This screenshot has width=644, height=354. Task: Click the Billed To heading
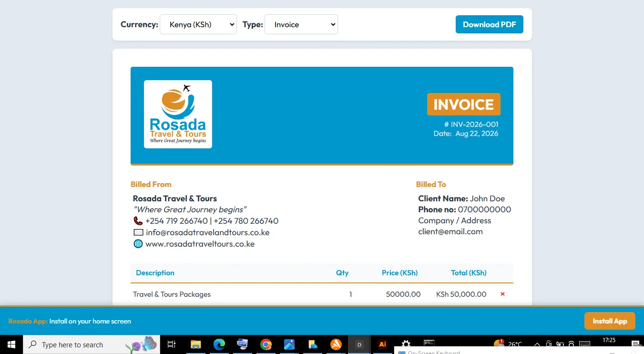[431, 184]
